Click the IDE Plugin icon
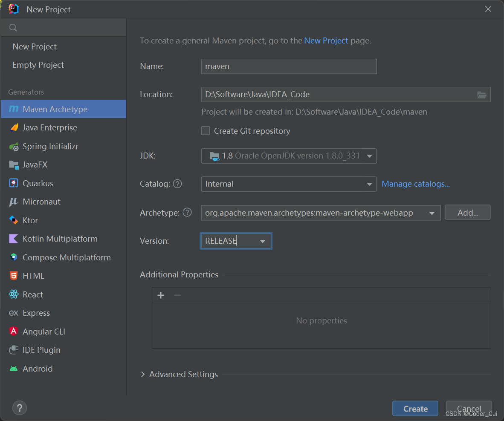 point(14,350)
